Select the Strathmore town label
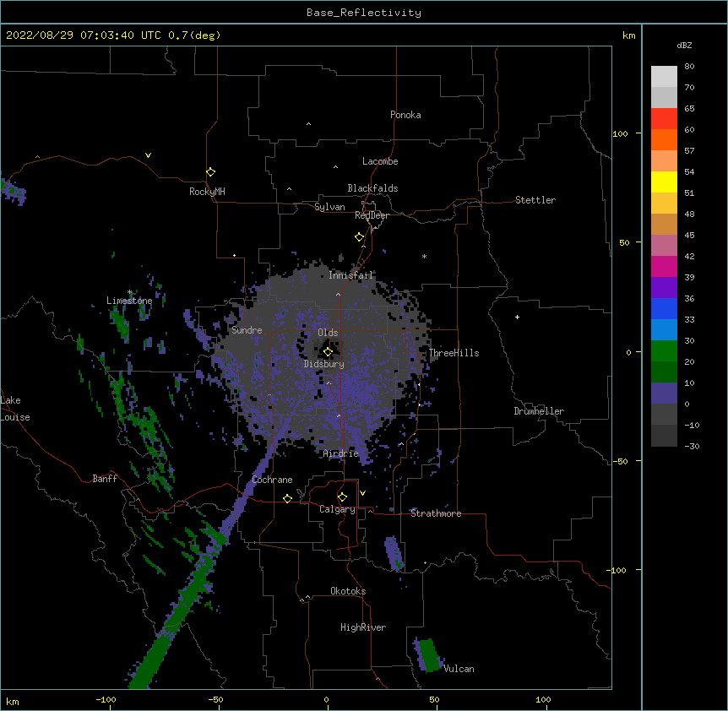The height and width of the screenshot is (711, 728). coord(436,513)
